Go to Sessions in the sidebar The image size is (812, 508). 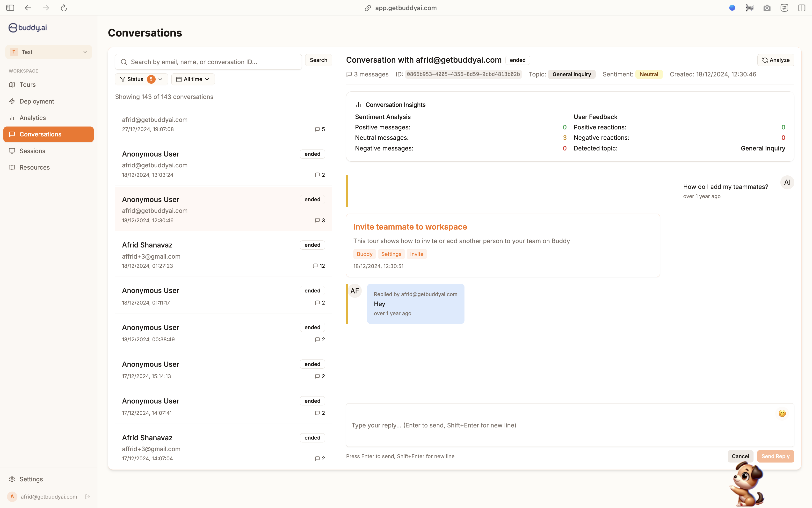pyautogui.click(x=49, y=151)
